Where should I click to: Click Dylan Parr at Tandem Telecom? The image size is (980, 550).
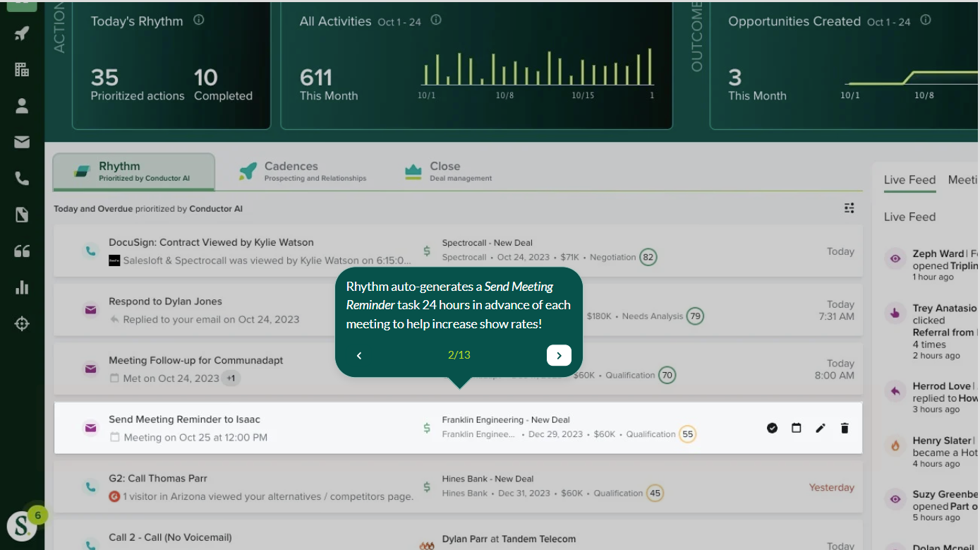pos(509,539)
